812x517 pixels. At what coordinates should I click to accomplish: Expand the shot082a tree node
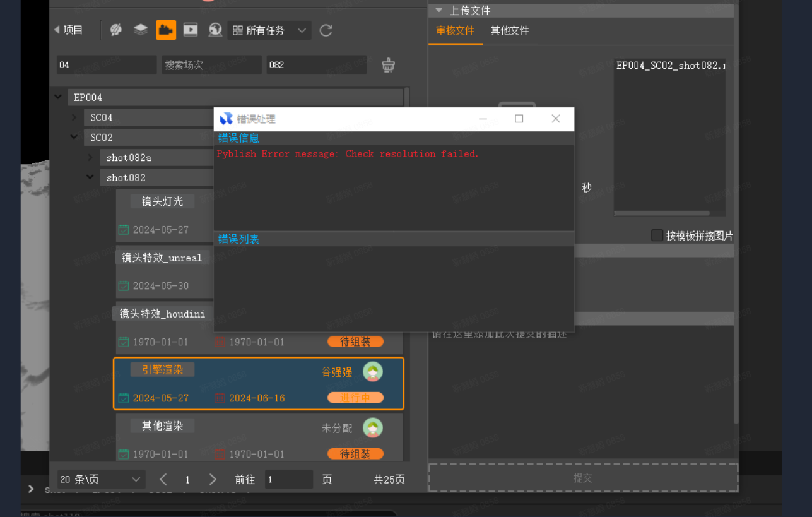coord(90,157)
